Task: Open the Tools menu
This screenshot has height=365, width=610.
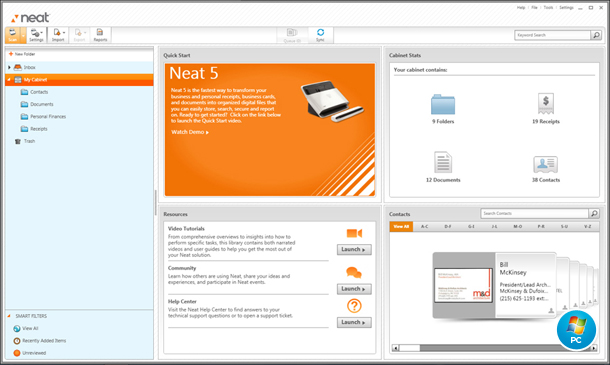Action: coord(548,7)
